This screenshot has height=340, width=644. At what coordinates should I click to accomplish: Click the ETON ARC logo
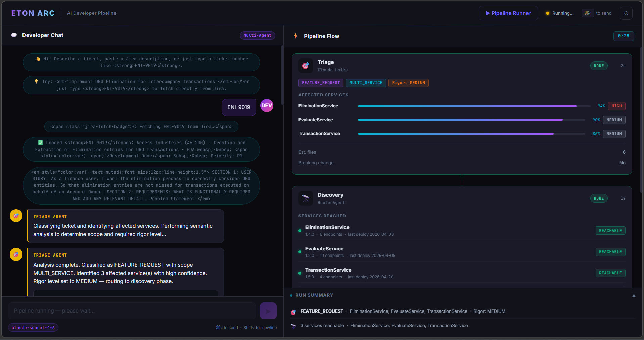pos(33,13)
